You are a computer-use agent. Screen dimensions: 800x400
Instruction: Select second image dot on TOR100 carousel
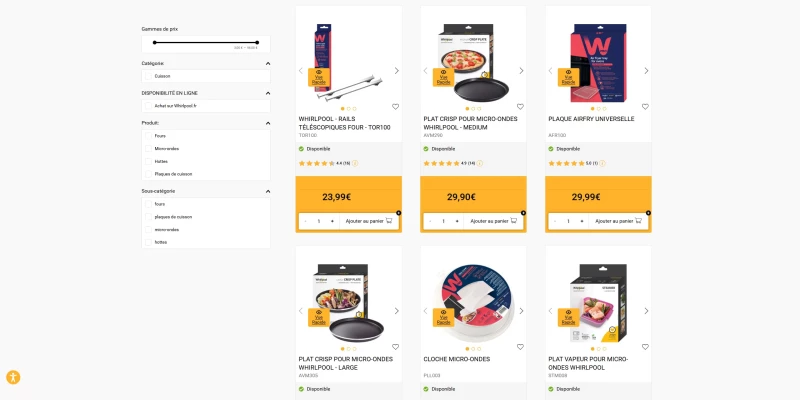coord(348,109)
